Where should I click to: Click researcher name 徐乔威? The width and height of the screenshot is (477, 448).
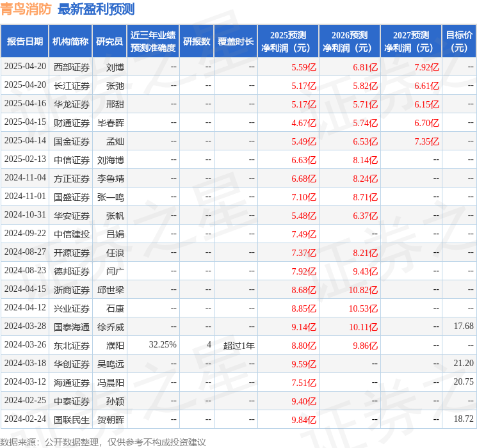(111, 327)
